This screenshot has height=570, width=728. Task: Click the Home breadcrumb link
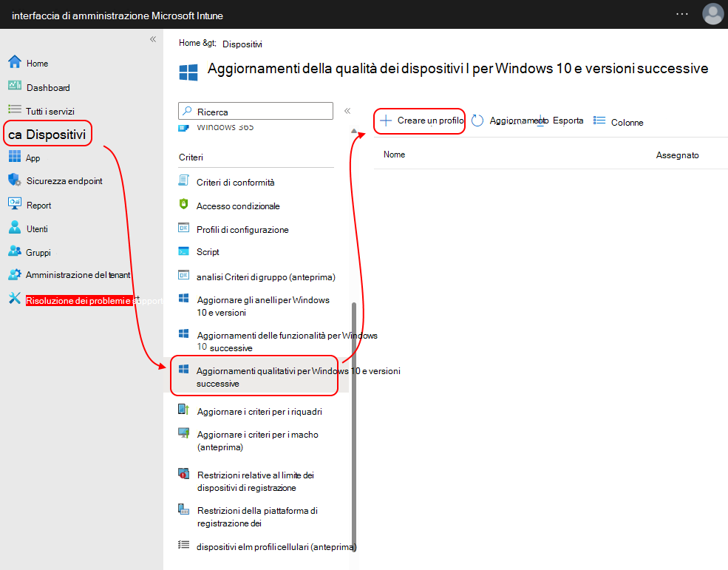pyautogui.click(x=189, y=44)
